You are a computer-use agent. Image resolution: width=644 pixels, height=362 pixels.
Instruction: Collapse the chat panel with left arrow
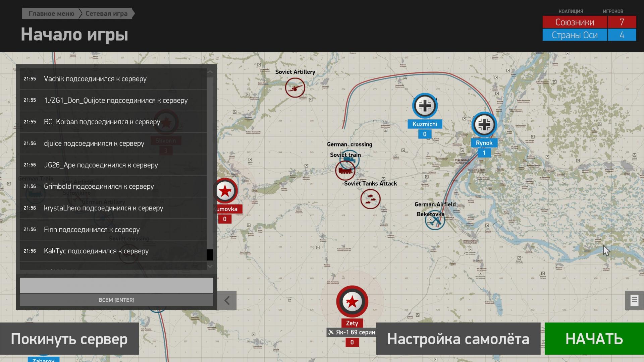227,300
